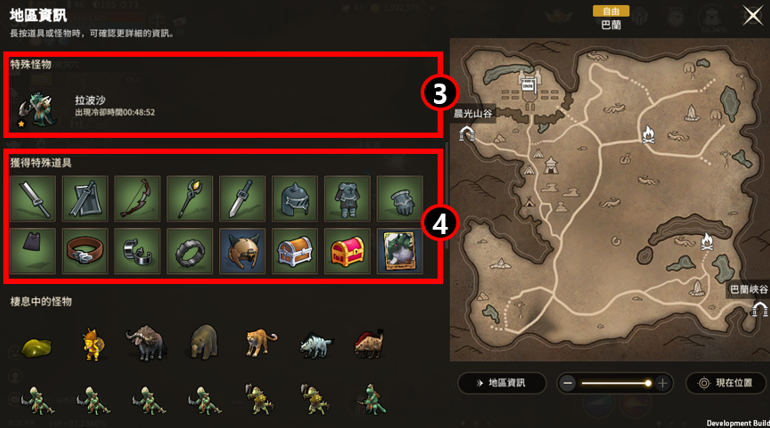Click the red treasure chest item
The height and width of the screenshot is (428, 770).
tap(347, 251)
